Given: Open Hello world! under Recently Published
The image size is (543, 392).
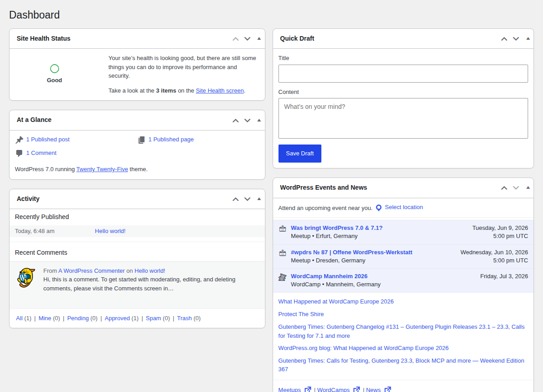Looking at the screenshot, I should (110, 231).
